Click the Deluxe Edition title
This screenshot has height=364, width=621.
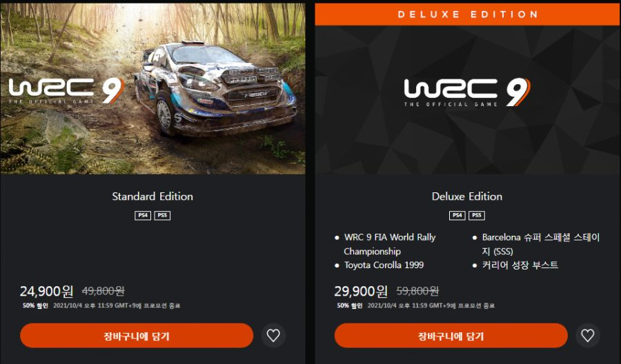click(467, 196)
